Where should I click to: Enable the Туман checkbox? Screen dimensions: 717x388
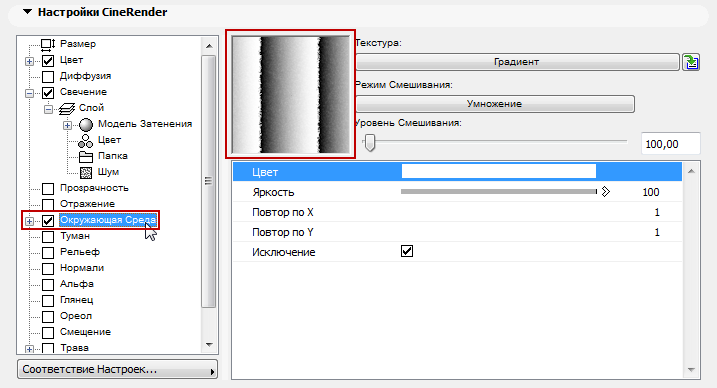coord(48,237)
